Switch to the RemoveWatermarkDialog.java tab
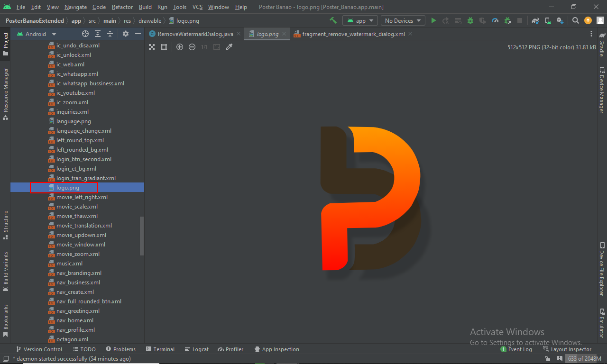The width and height of the screenshot is (607, 364). pos(195,34)
